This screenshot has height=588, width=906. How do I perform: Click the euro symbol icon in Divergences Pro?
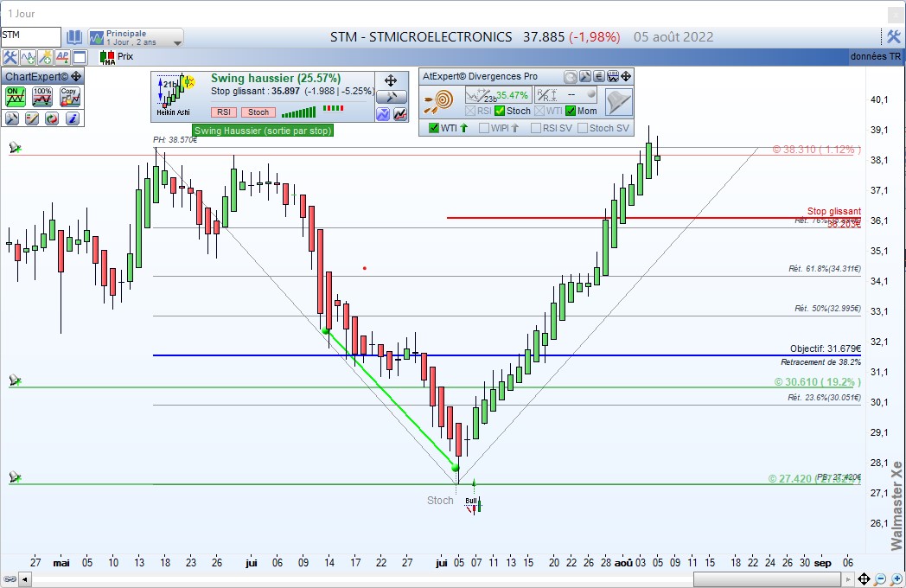click(x=599, y=76)
